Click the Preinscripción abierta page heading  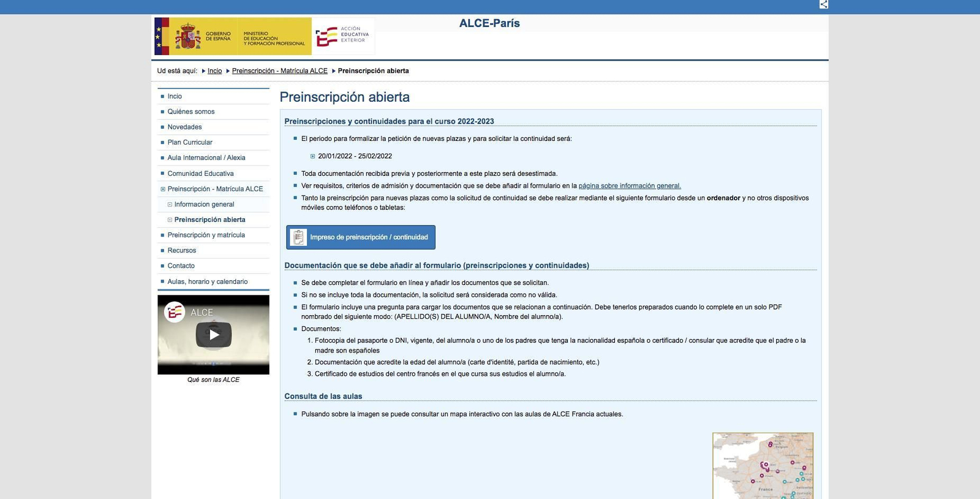point(344,97)
